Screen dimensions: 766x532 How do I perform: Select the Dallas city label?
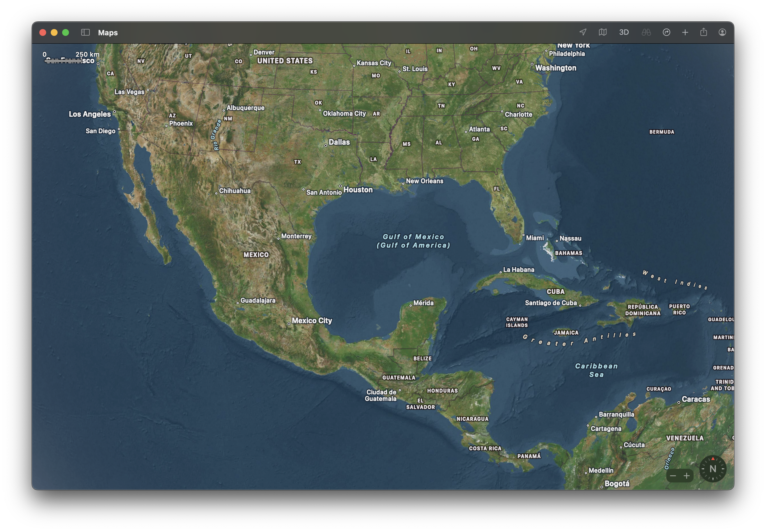point(339,142)
